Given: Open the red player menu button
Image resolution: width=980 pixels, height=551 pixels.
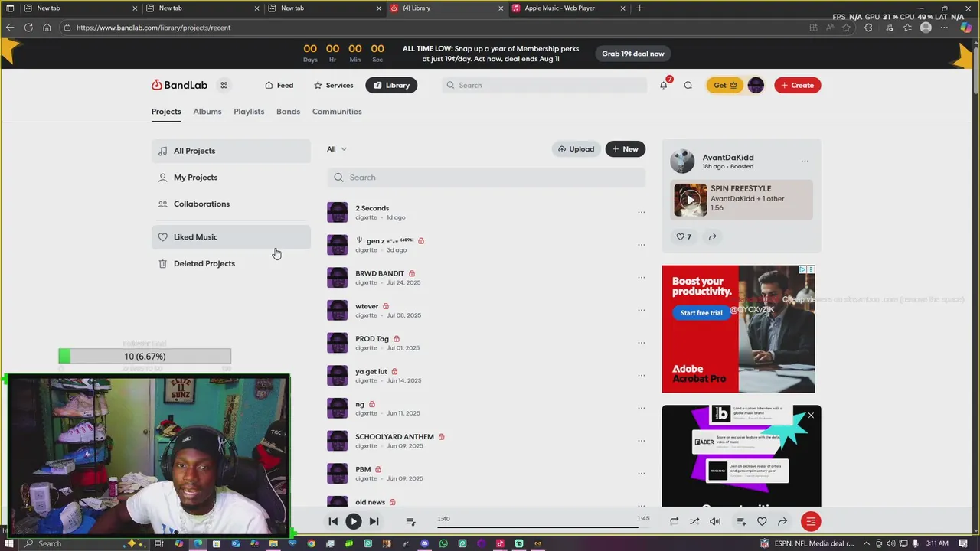Looking at the screenshot, I should click(810, 521).
